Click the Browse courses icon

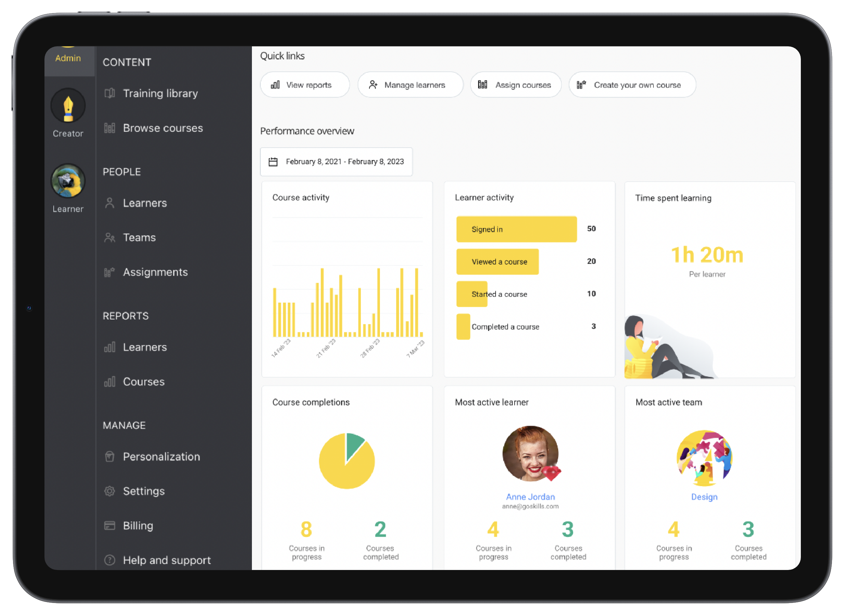tap(110, 128)
